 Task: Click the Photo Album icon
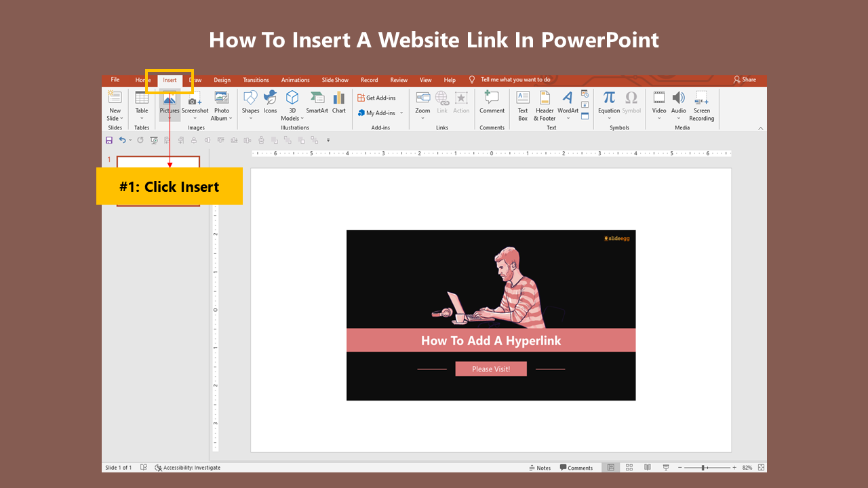tap(222, 98)
